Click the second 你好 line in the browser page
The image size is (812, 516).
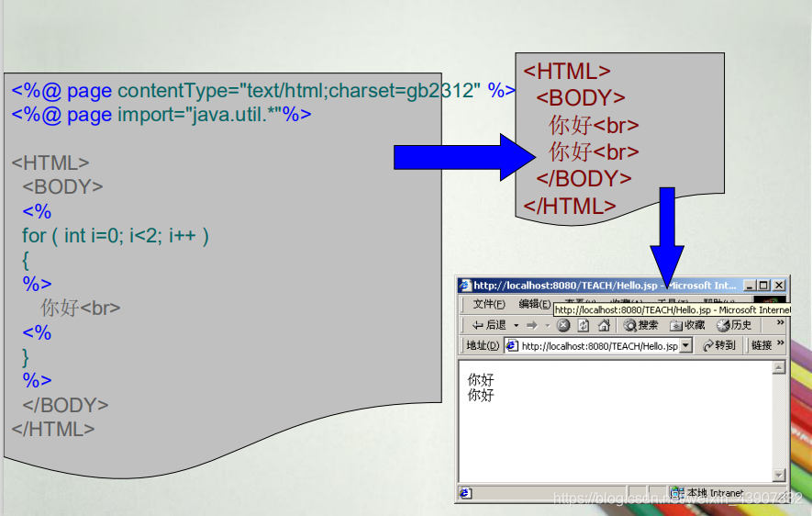coord(481,396)
